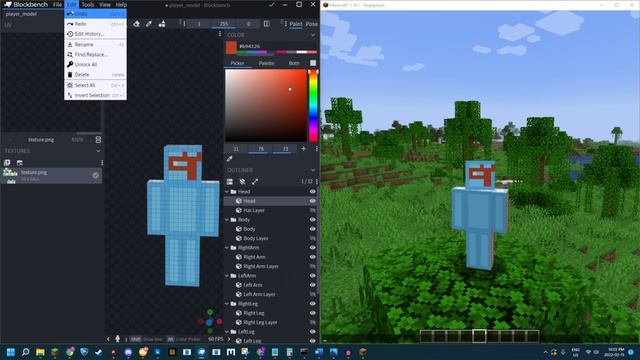
Task: Collapse the LeftLeg group in Outliner
Action: 227,332
